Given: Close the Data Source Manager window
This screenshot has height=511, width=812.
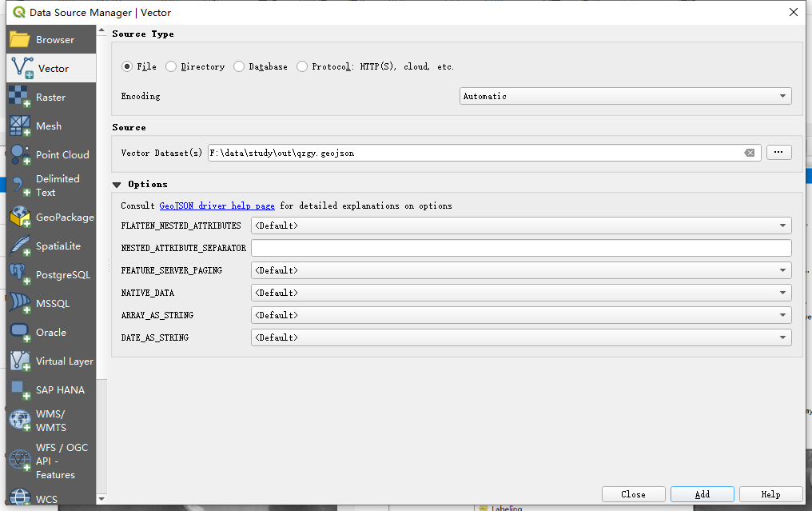Looking at the screenshot, I should [794, 12].
